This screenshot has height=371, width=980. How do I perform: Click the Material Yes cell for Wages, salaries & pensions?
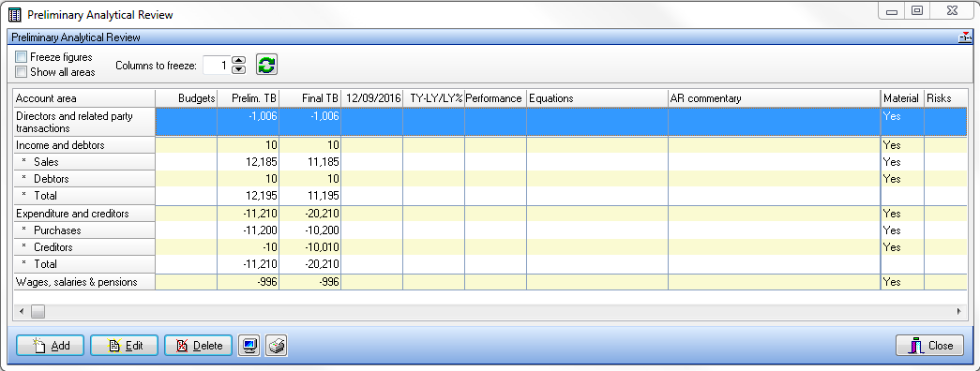pyautogui.click(x=902, y=282)
